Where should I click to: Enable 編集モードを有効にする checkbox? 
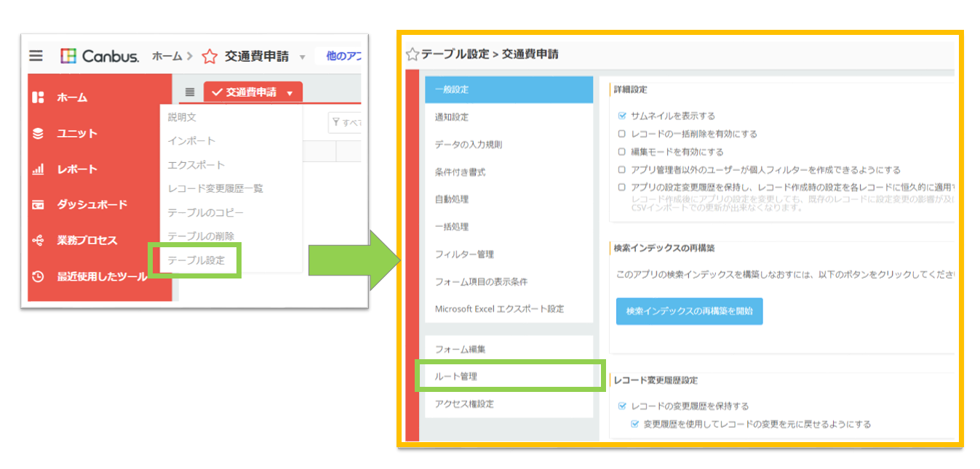622,152
